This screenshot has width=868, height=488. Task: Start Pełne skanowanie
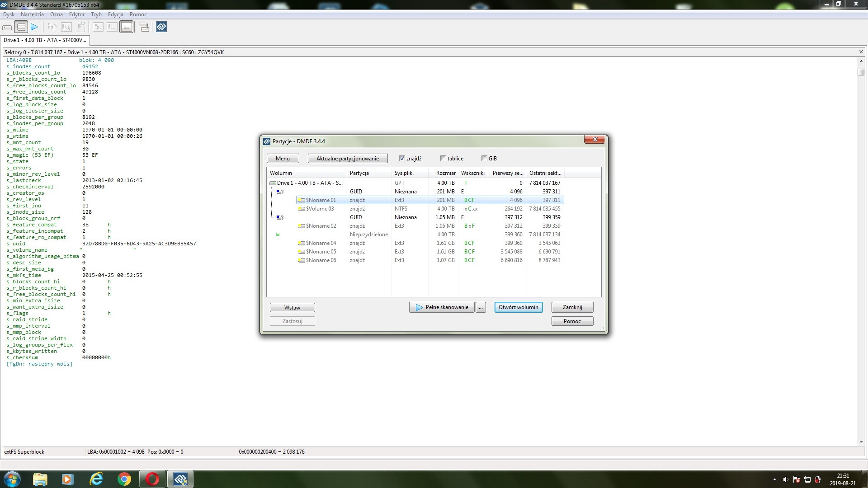coord(442,308)
